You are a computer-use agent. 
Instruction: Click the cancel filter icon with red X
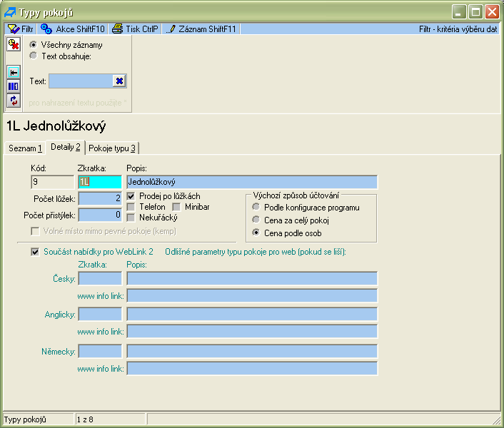(14, 45)
